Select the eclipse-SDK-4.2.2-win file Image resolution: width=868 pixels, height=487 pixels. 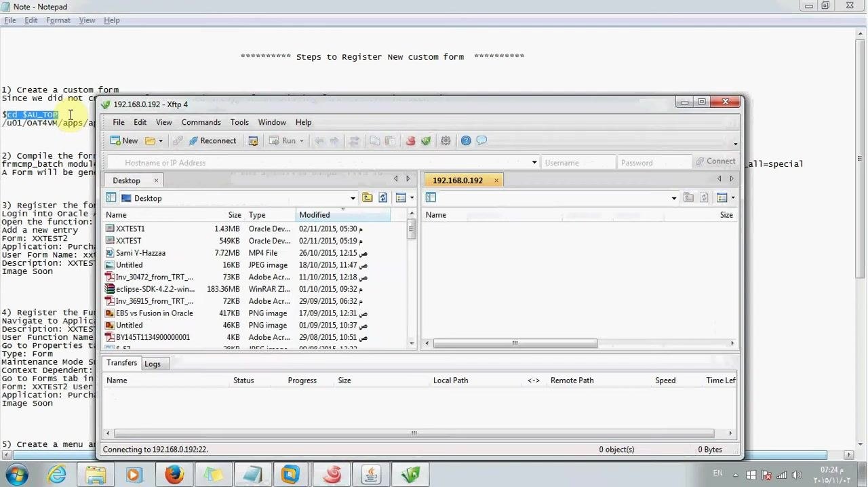255,289
